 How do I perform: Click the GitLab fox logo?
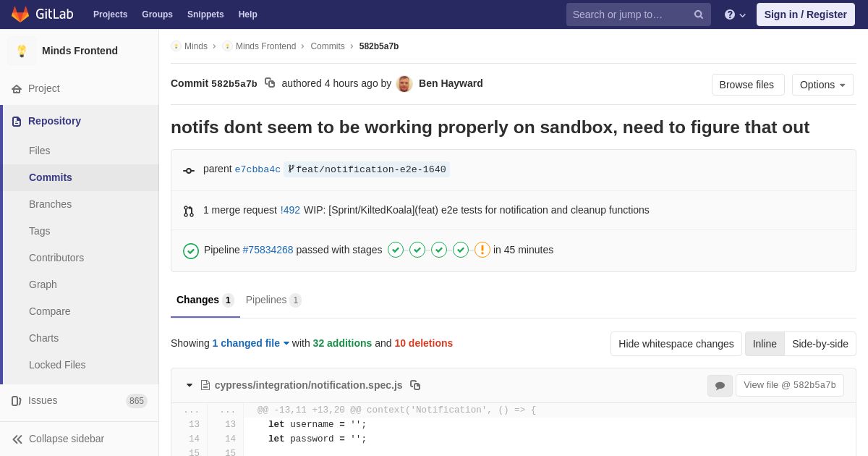(20, 14)
